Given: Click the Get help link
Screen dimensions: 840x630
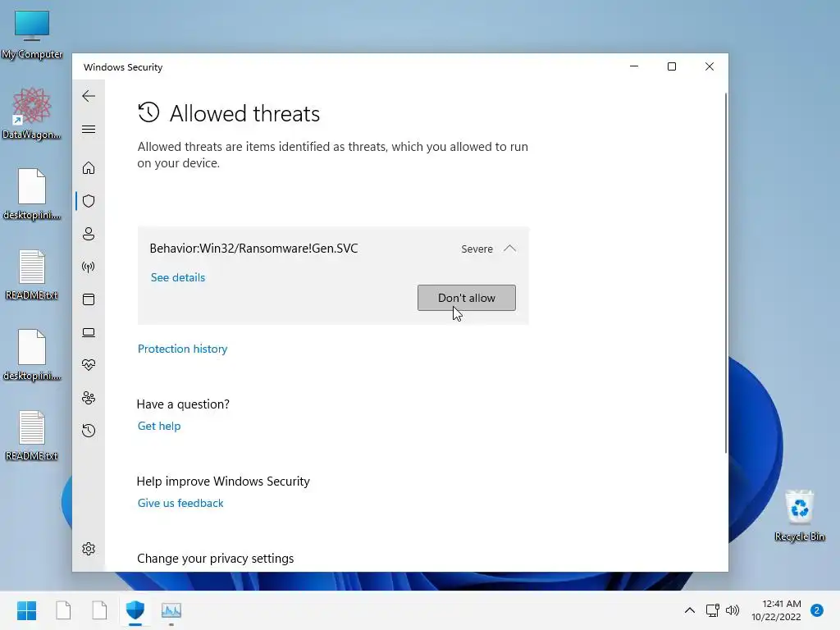Looking at the screenshot, I should (x=159, y=426).
